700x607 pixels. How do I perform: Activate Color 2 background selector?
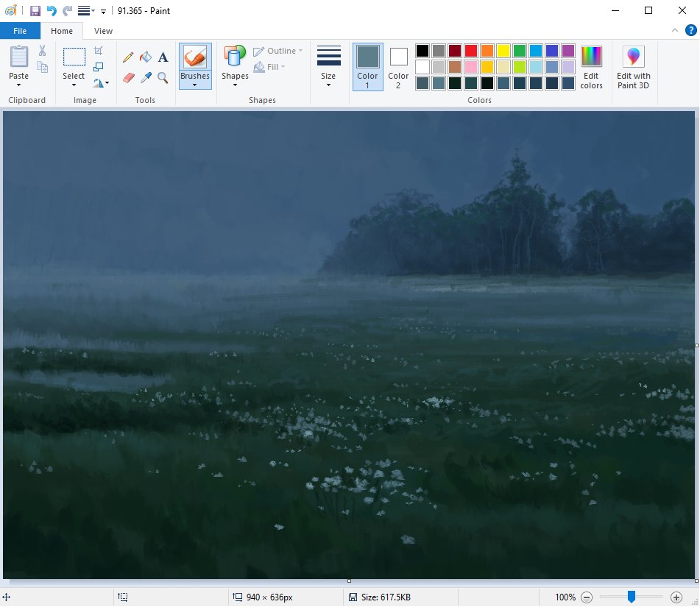[x=398, y=67]
